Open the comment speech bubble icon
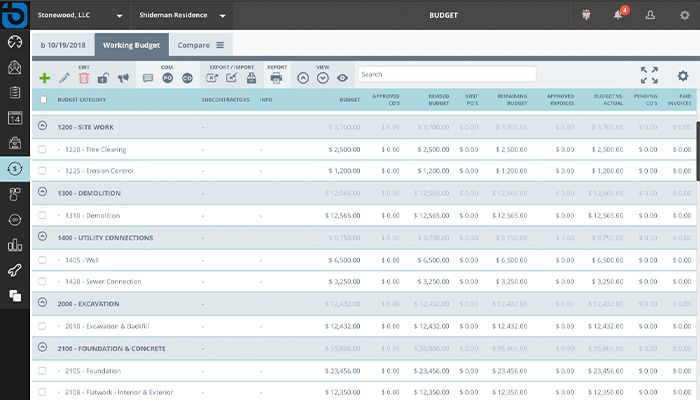Viewport: 700px width, 400px height. (148, 78)
